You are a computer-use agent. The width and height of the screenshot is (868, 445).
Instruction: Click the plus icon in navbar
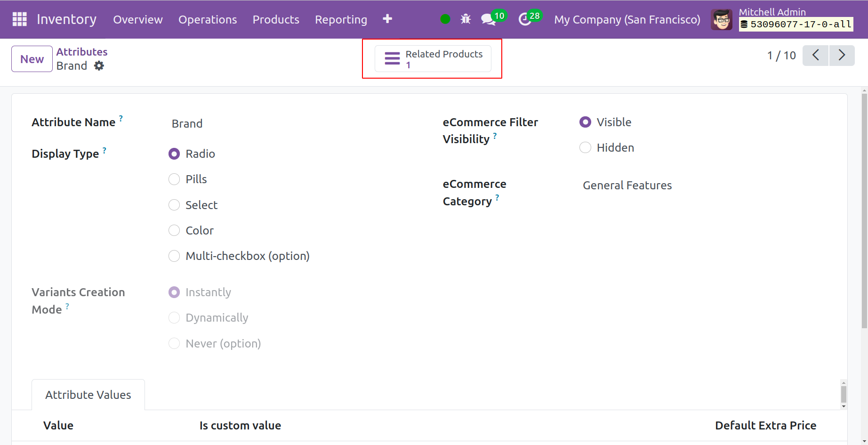[x=387, y=19]
